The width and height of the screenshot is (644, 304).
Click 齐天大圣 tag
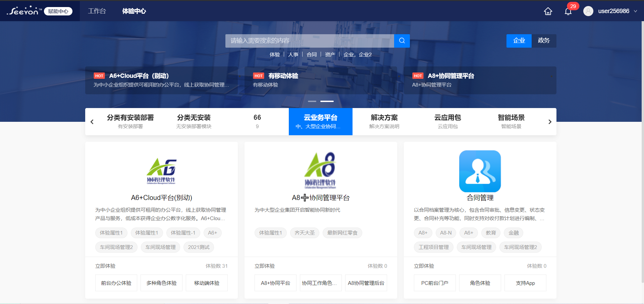click(305, 233)
